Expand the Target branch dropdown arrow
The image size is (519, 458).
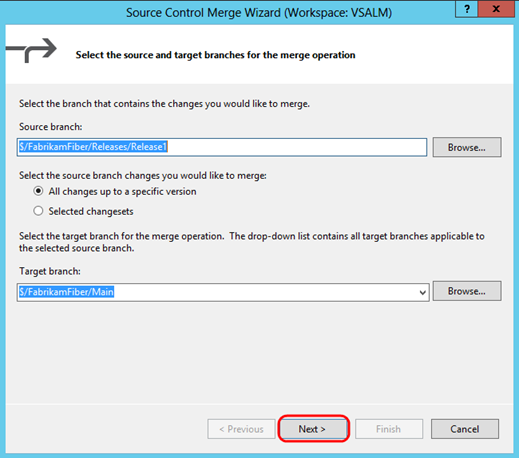tap(422, 292)
